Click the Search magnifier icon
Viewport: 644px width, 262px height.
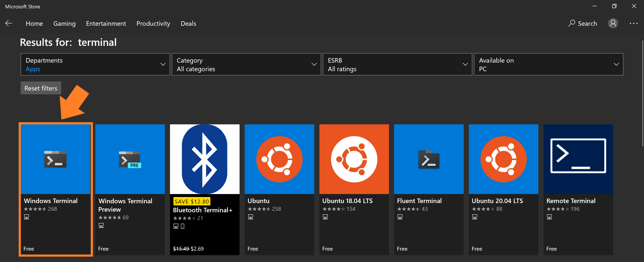571,23
